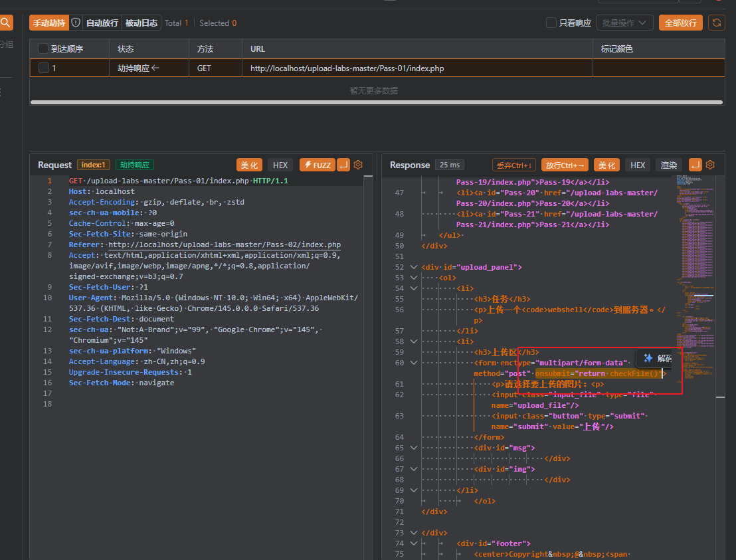Click the orange refresh icon at top right
The height and width of the screenshot is (560, 736).
(x=716, y=23)
